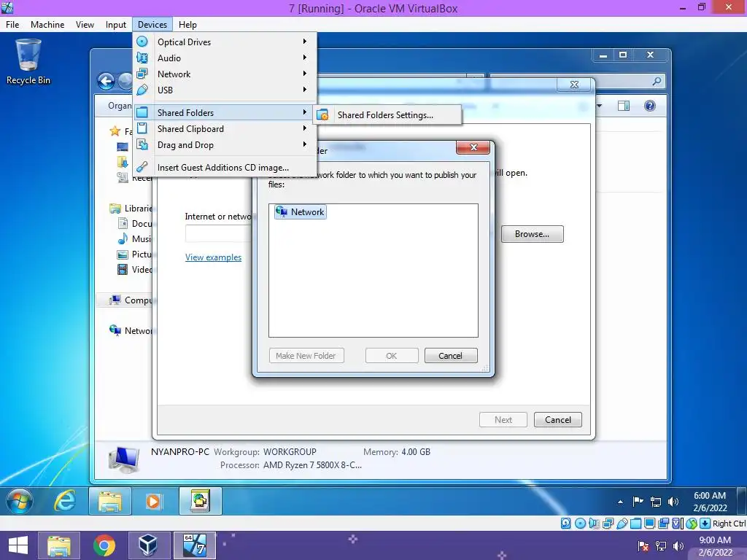Show hidden guest tray icons arrow
This screenshot has height=560, width=747.
[x=620, y=502]
